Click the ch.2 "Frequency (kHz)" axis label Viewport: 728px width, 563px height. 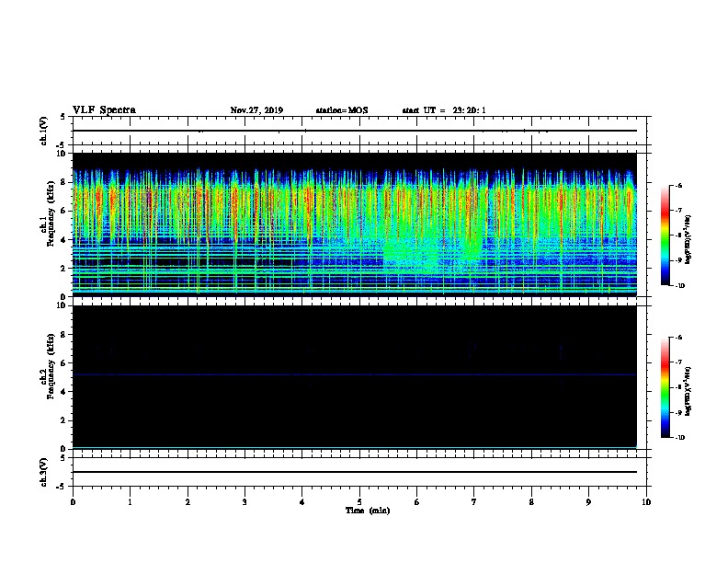pos(51,366)
